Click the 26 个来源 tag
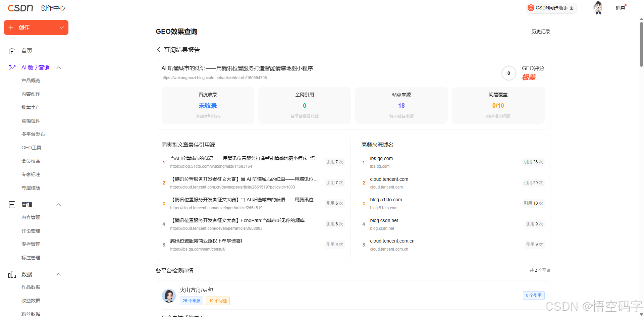 pyautogui.click(x=191, y=301)
